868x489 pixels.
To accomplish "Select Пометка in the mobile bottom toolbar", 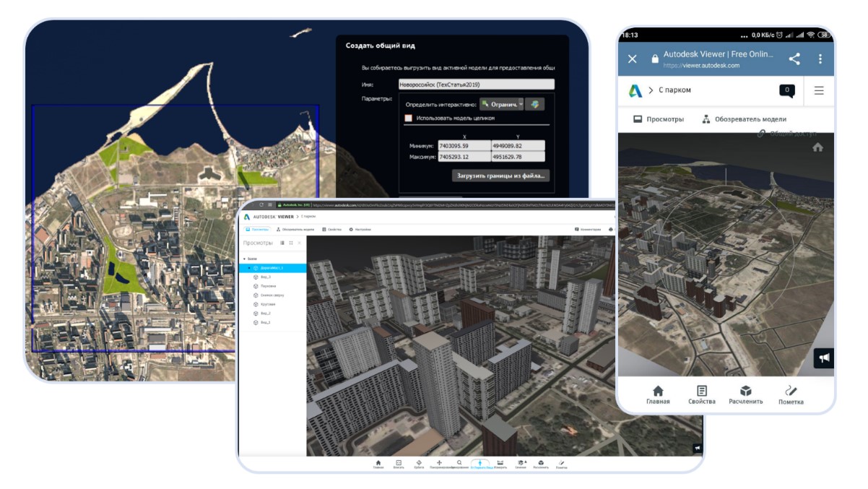I will point(791,395).
